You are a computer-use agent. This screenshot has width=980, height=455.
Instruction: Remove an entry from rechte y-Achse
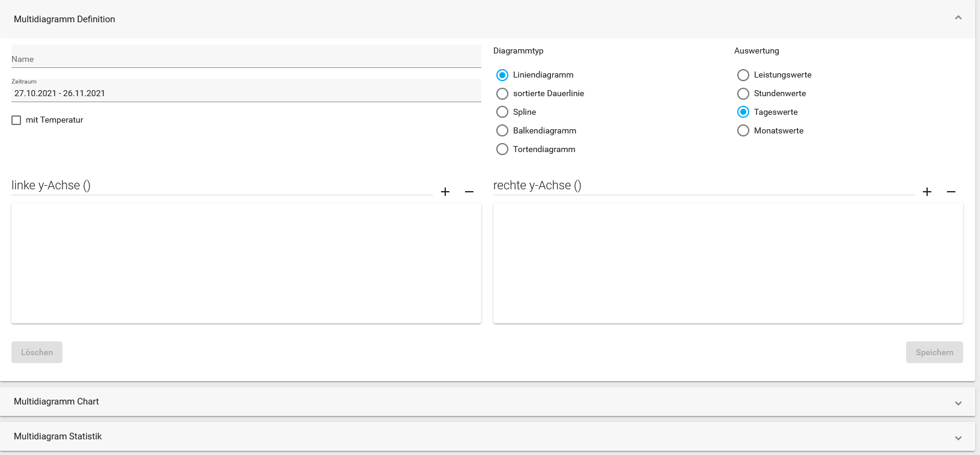(951, 192)
